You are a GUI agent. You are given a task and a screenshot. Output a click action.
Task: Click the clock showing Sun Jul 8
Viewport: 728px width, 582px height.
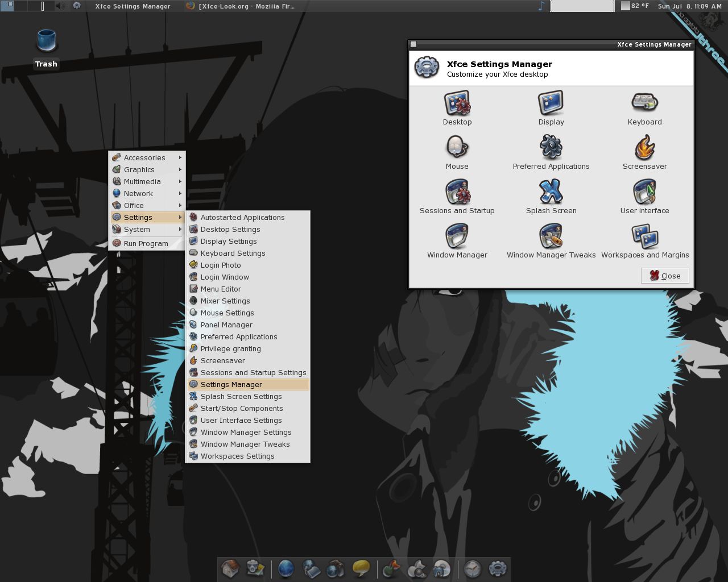pos(690,6)
